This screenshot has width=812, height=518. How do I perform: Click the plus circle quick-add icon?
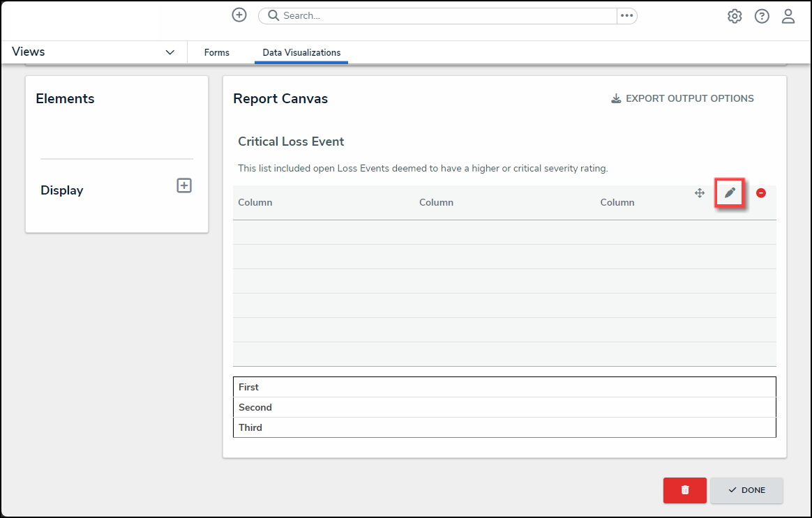239,15
